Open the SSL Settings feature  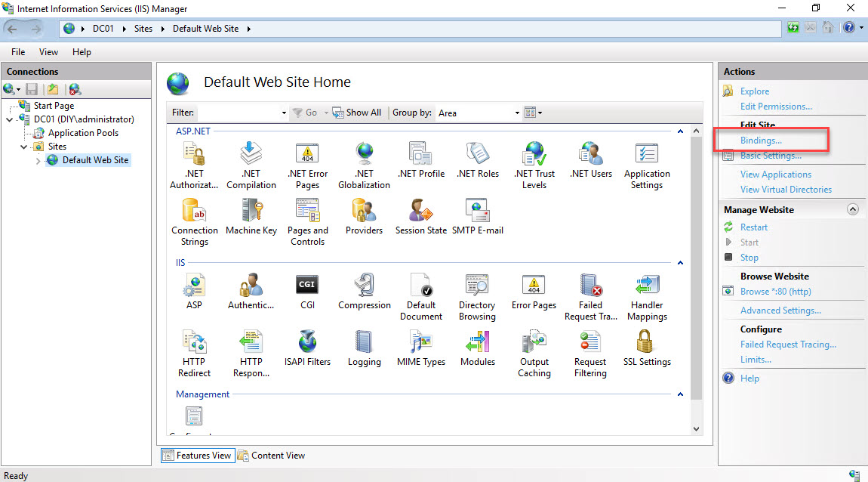(647, 348)
